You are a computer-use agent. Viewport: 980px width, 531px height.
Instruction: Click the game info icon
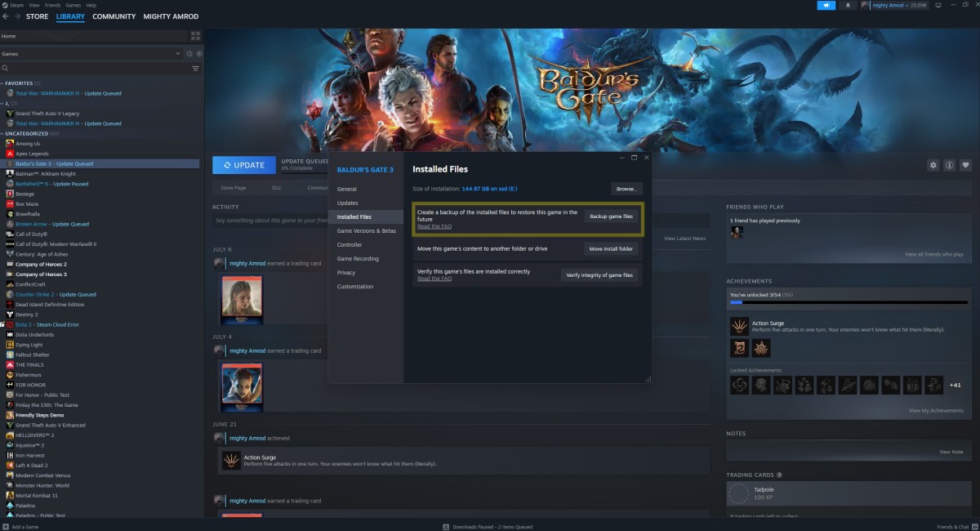(x=950, y=165)
